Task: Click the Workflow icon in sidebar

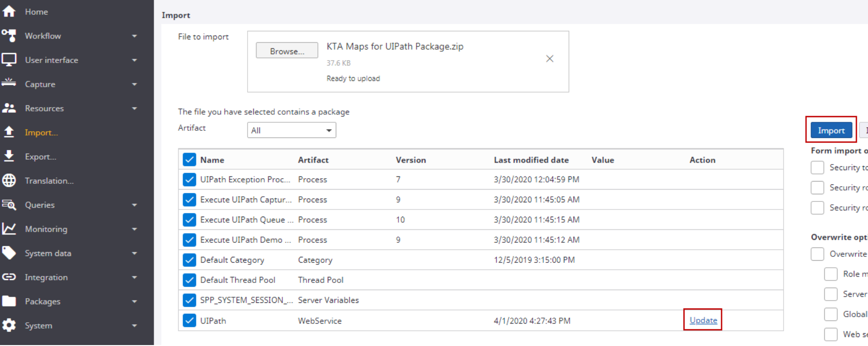Action: pyautogui.click(x=9, y=36)
